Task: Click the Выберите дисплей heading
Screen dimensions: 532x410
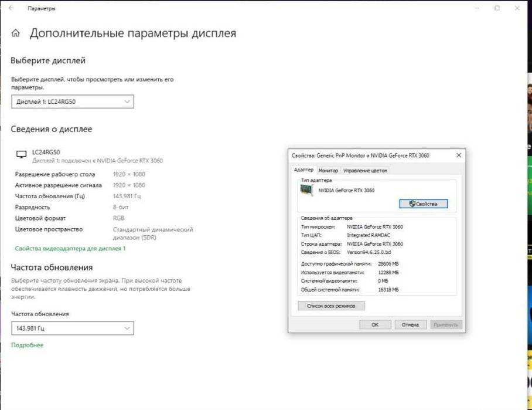Action: (48, 60)
